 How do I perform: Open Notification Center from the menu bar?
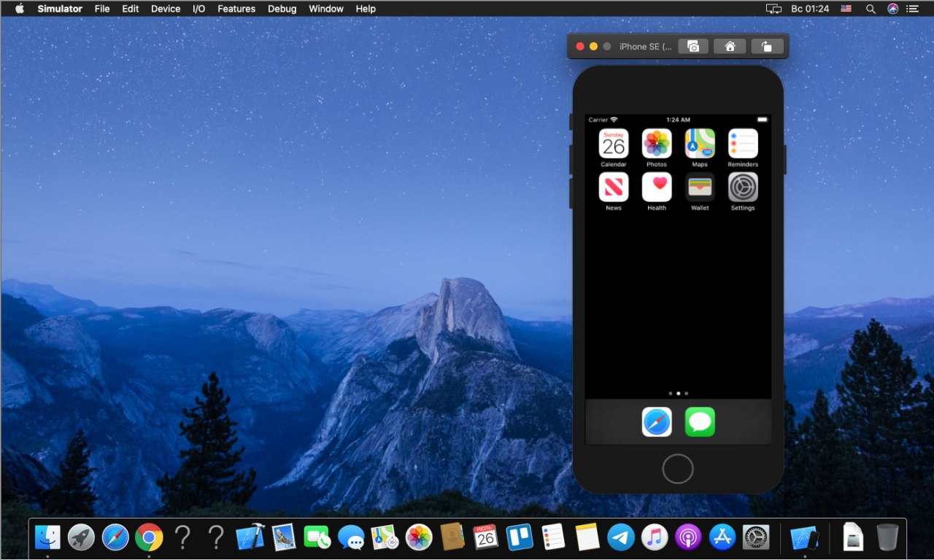(914, 9)
